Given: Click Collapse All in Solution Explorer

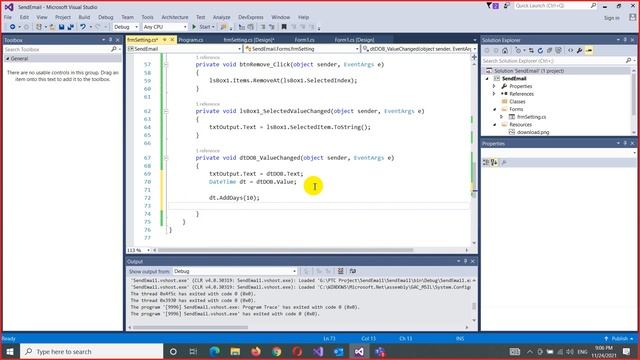Looking at the screenshot, I should pyautogui.click(x=549, y=51).
